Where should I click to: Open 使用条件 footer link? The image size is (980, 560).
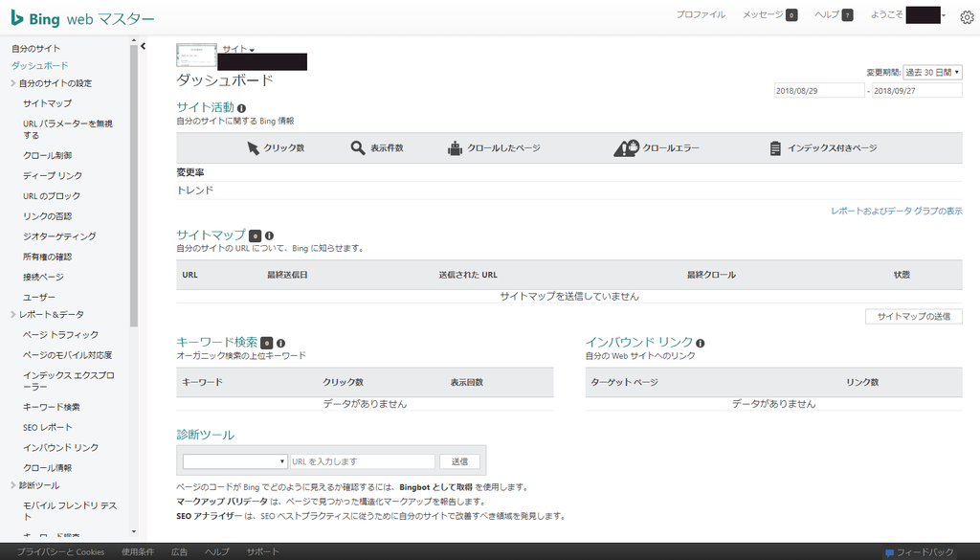tap(138, 552)
